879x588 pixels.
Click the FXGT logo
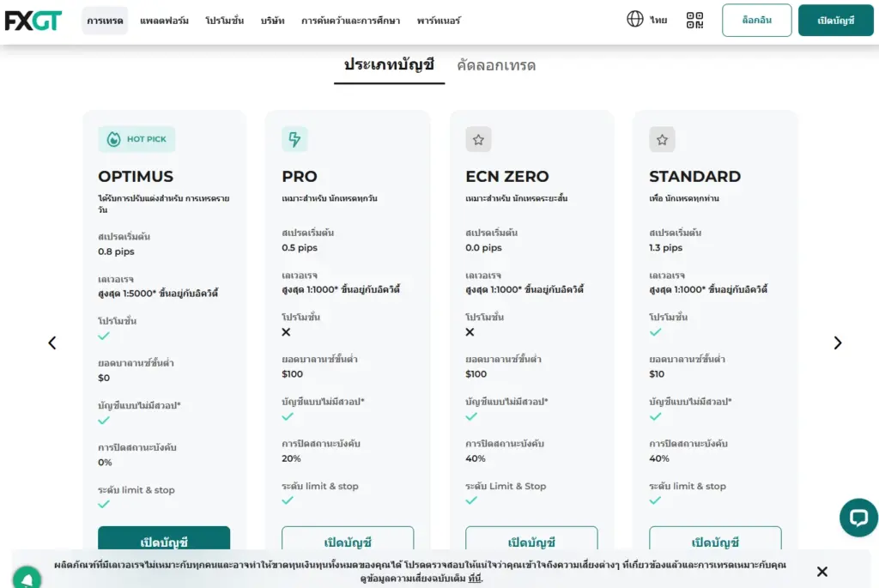33,21
